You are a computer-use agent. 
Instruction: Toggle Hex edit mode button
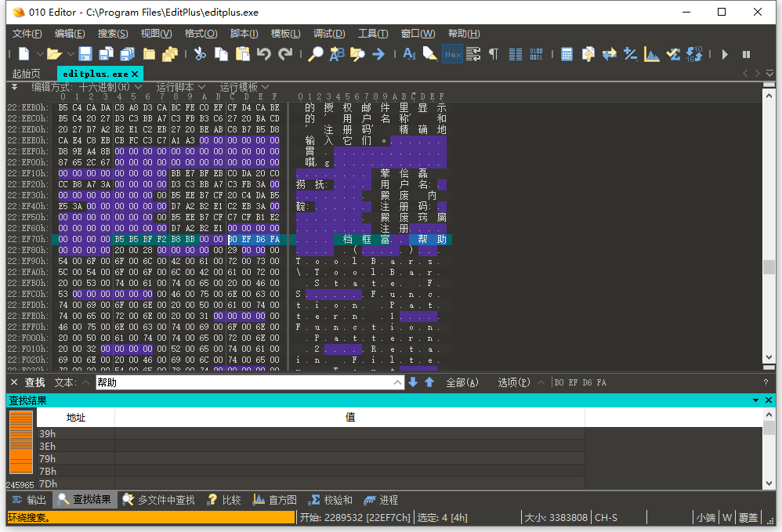[453, 54]
